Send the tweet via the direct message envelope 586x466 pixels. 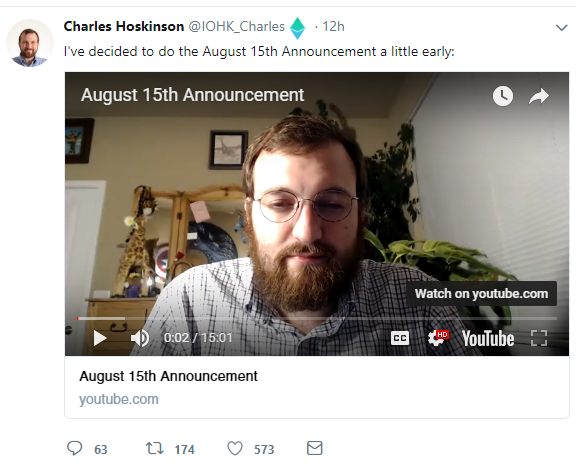315,448
